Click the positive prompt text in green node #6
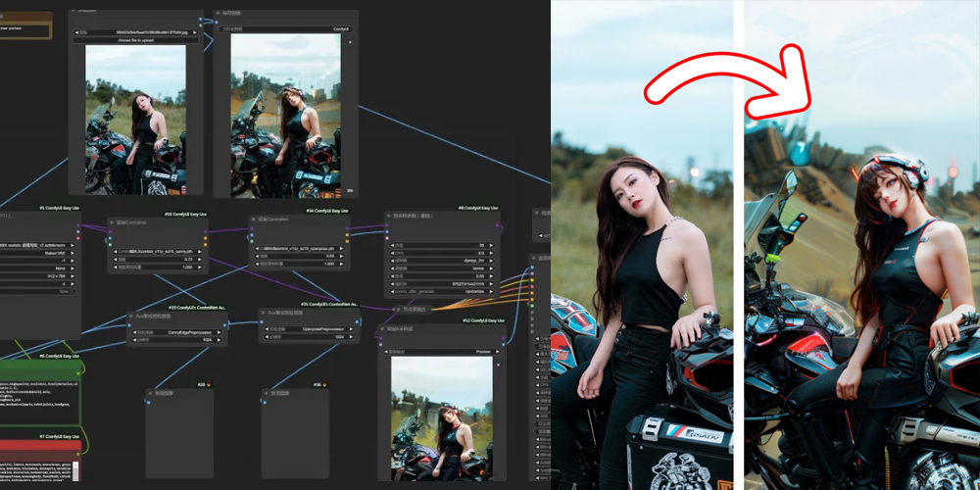980x490 pixels. 37,393
